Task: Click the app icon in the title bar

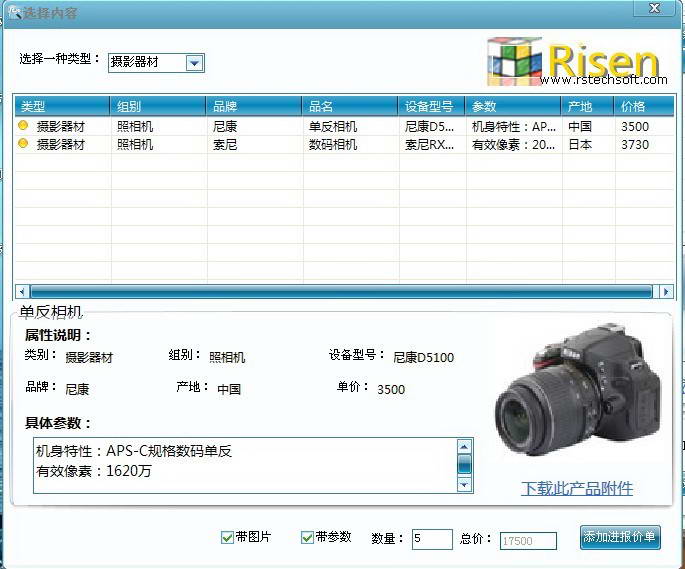Action: point(14,12)
